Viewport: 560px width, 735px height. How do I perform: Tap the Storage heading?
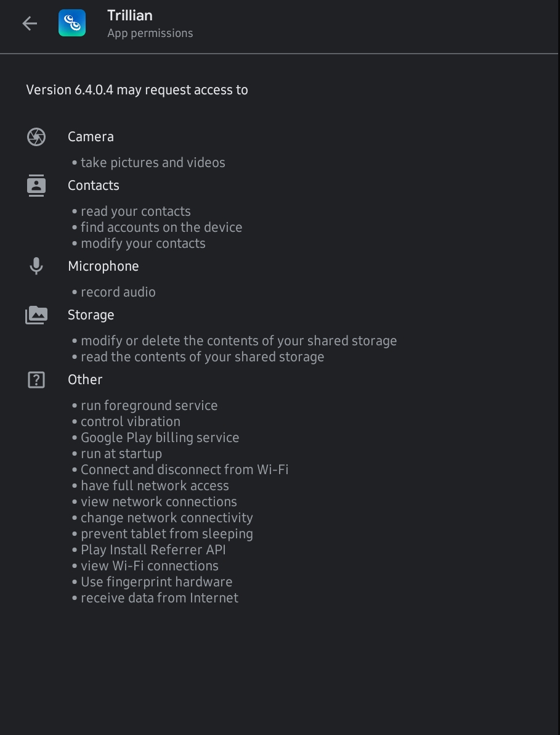pos(91,315)
